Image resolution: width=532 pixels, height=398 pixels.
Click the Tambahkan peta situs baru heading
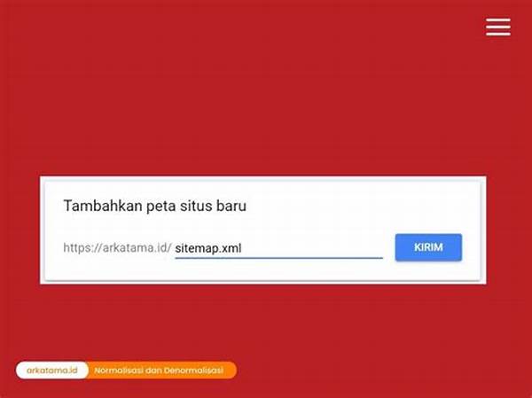pyautogui.click(x=154, y=206)
